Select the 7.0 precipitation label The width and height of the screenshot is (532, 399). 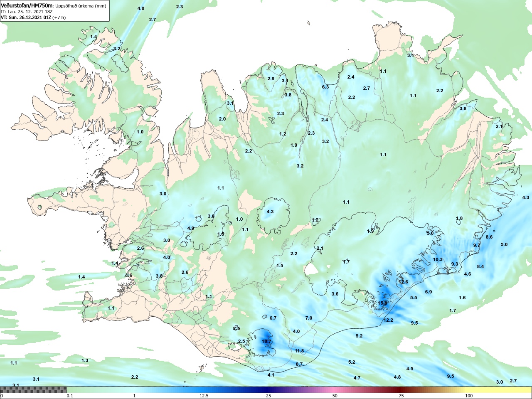pos(309,318)
